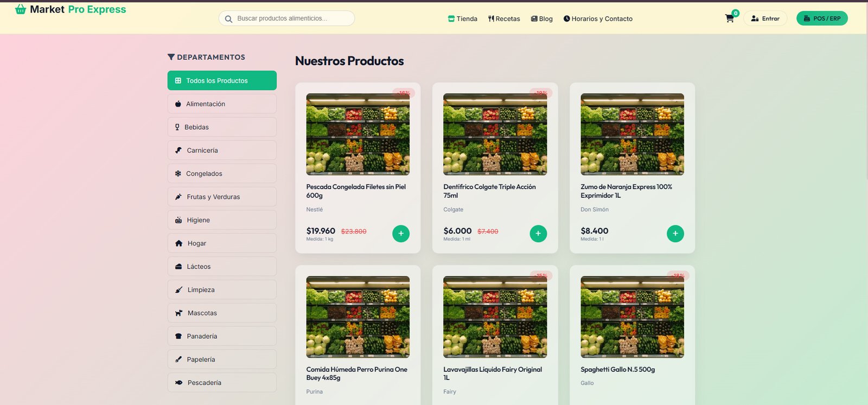Viewport: 868px width, 405px height.
Task: Select the Mascotas dog icon
Action: tap(179, 313)
